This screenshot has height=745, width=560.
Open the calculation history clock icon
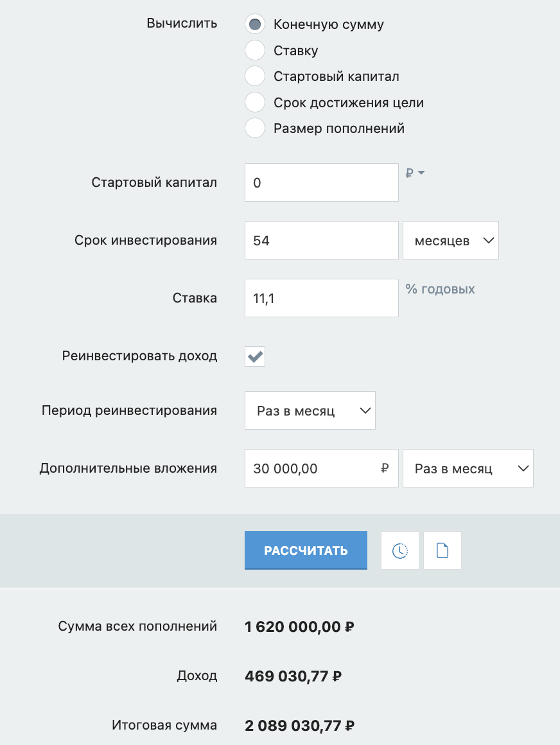[400, 550]
